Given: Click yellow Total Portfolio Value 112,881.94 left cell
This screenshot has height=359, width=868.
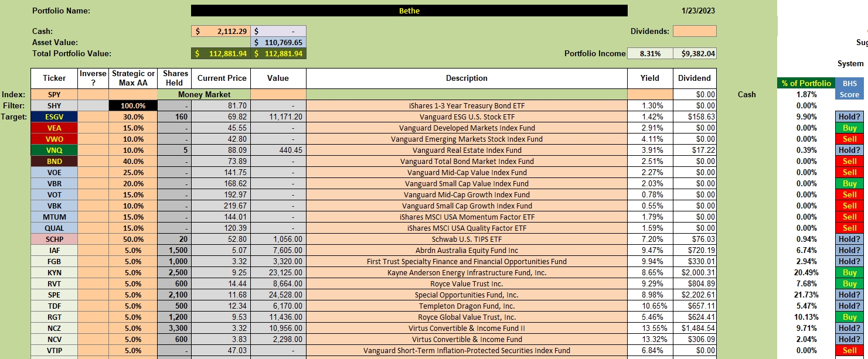Looking at the screenshot, I should [221, 53].
